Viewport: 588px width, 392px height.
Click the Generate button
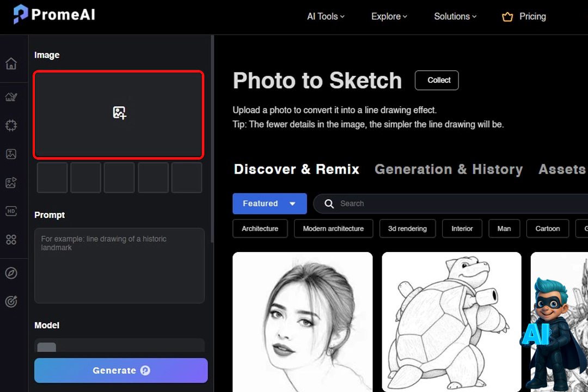121,370
